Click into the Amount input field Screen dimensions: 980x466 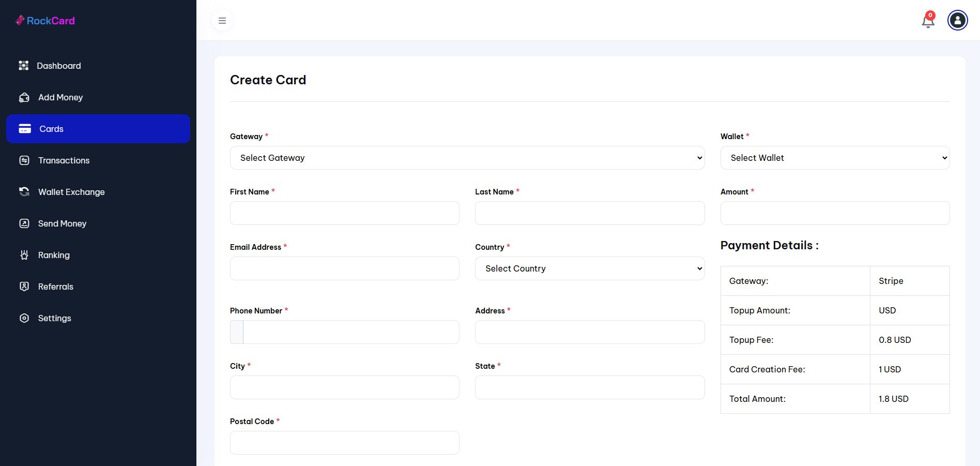click(835, 213)
